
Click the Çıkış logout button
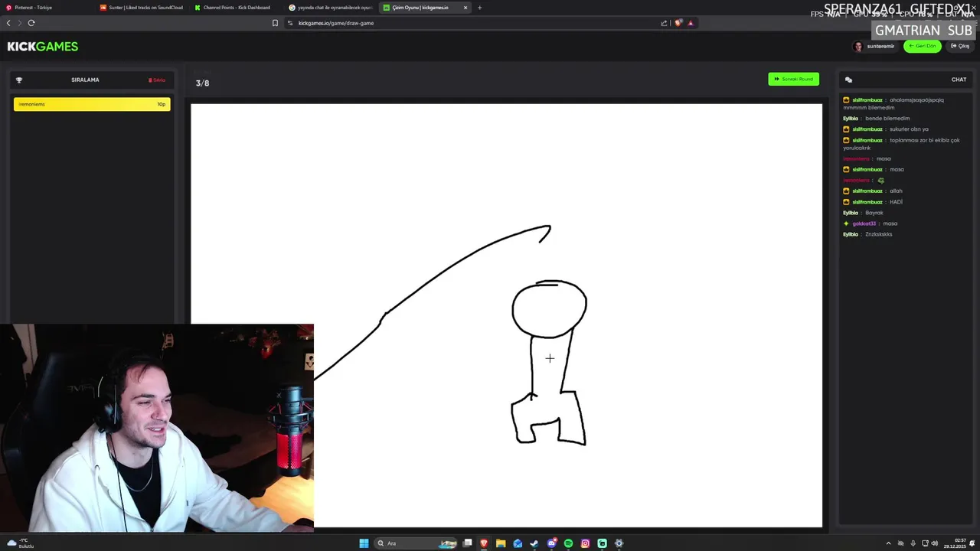pyautogui.click(x=960, y=46)
